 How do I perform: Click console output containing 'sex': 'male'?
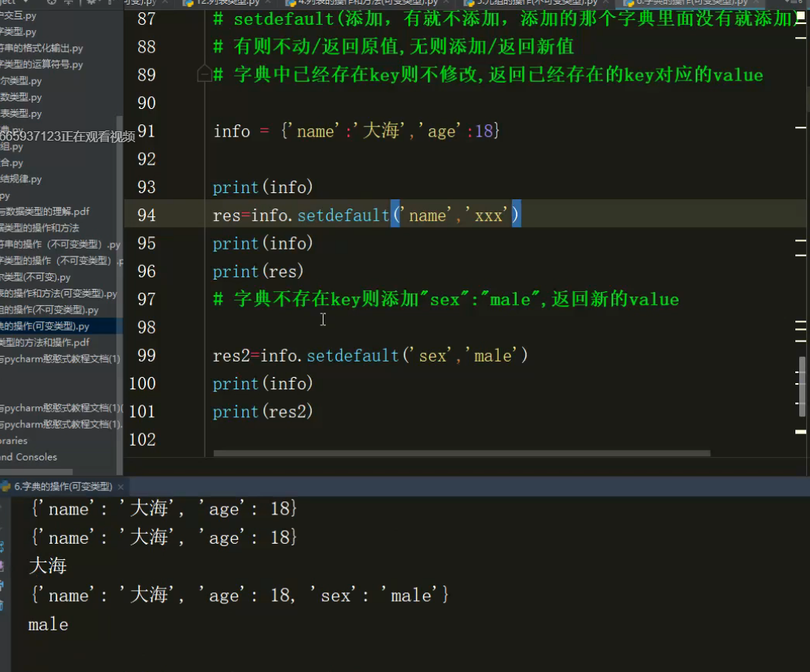[x=239, y=595]
